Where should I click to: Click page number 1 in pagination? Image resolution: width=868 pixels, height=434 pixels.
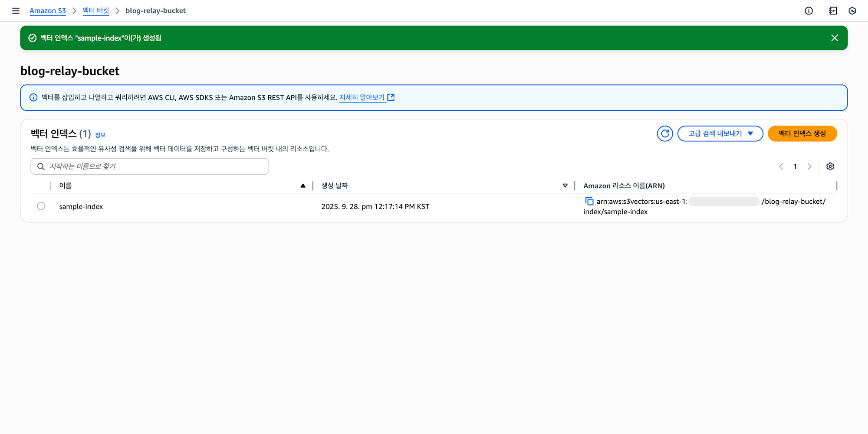pos(795,166)
